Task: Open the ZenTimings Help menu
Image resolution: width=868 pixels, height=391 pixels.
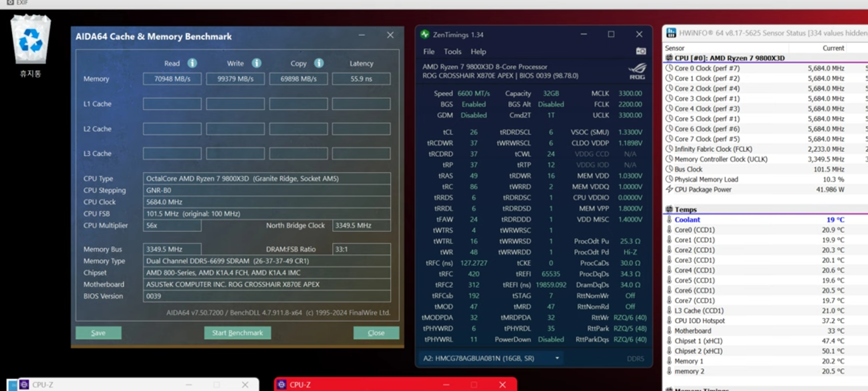Action: [478, 52]
